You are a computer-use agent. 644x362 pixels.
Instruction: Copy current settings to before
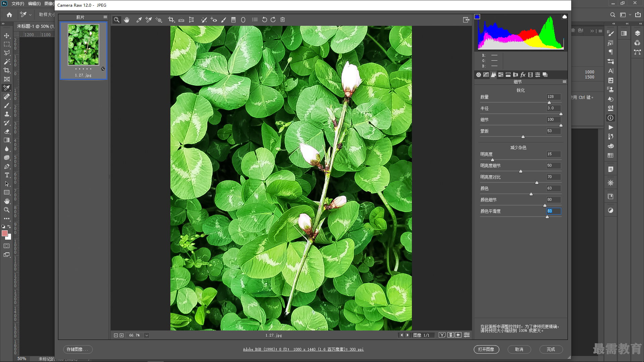[x=458, y=335]
